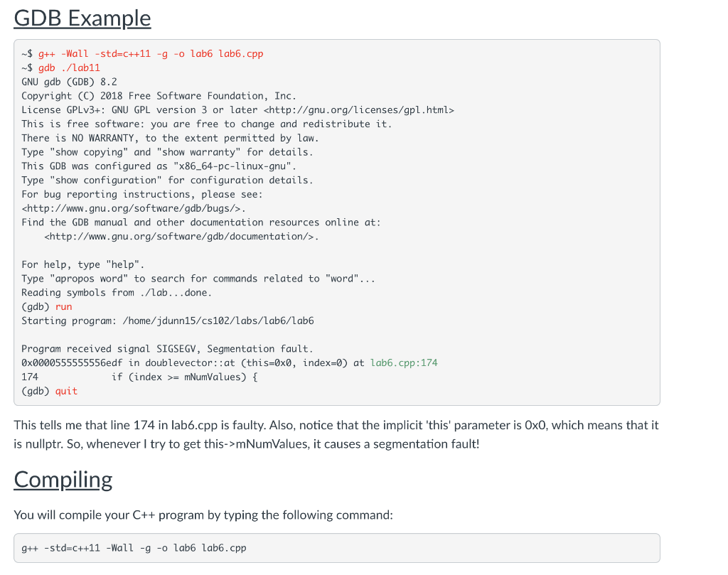Click the Reading symbols from ./lab line
The width and height of the screenshot is (728, 575).
click(117, 293)
